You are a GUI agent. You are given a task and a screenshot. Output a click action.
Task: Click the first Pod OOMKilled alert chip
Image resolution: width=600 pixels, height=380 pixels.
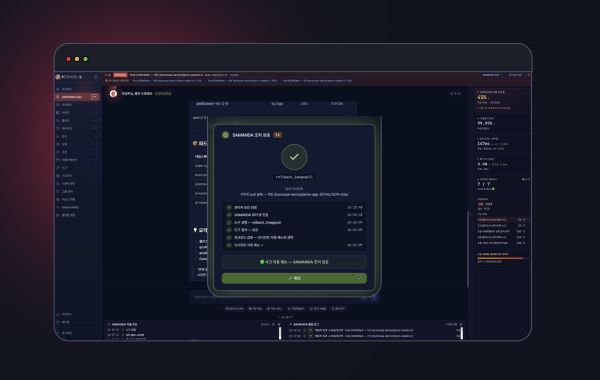167,81
